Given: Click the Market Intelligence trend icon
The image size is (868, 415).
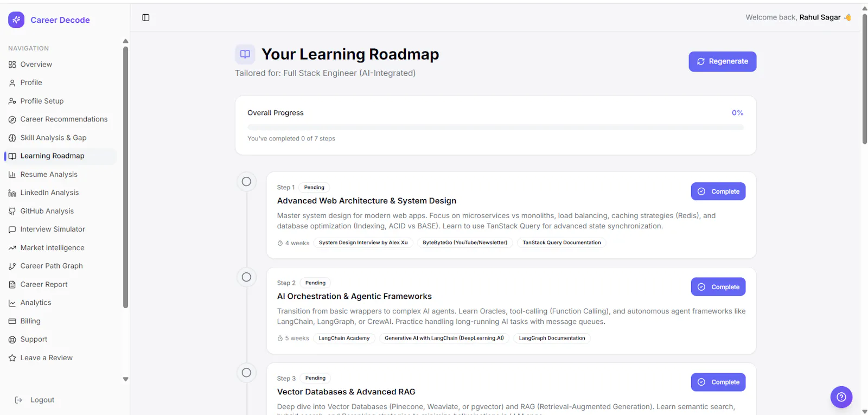Looking at the screenshot, I should (x=12, y=248).
